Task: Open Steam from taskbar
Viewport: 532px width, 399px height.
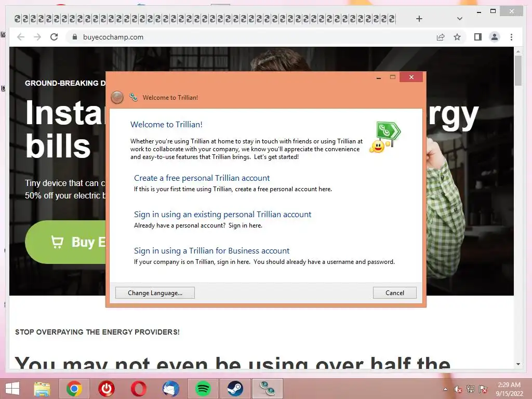Action: tap(235, 389)
